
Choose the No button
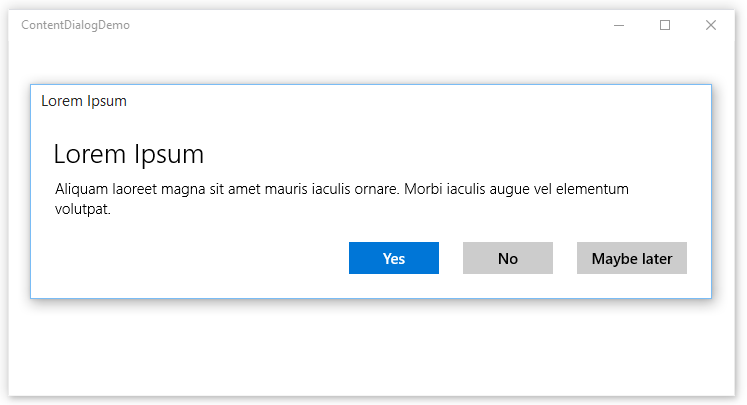tap(508, 258)
